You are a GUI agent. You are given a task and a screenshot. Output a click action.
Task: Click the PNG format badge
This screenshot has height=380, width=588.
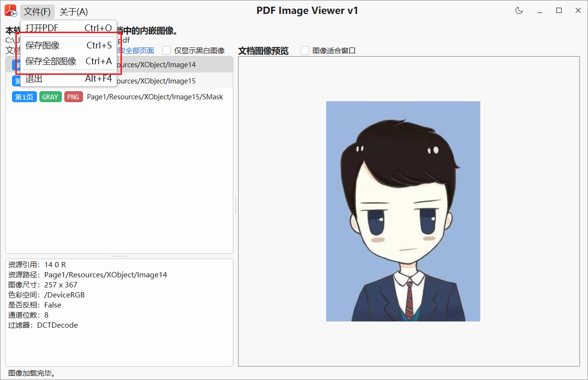(x=73, y=97)
